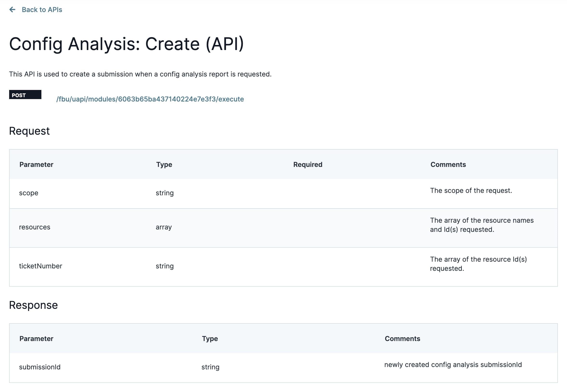567x392 pixels.
Task: Click the Request table Parameter column header
Action: pos(36,164)
